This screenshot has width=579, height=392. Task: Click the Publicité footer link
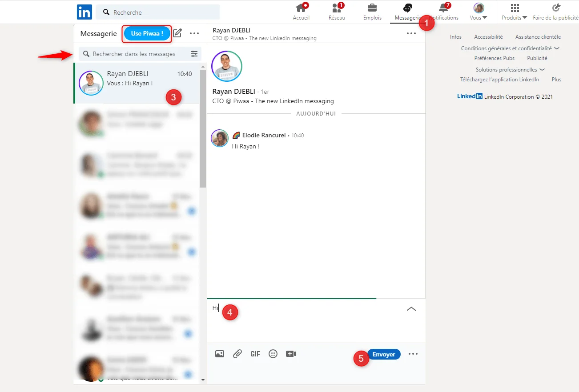click(537, 58)
